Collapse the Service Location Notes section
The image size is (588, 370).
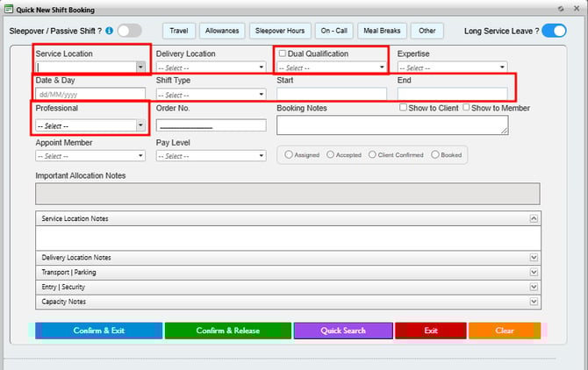click(x=533, y=217)
